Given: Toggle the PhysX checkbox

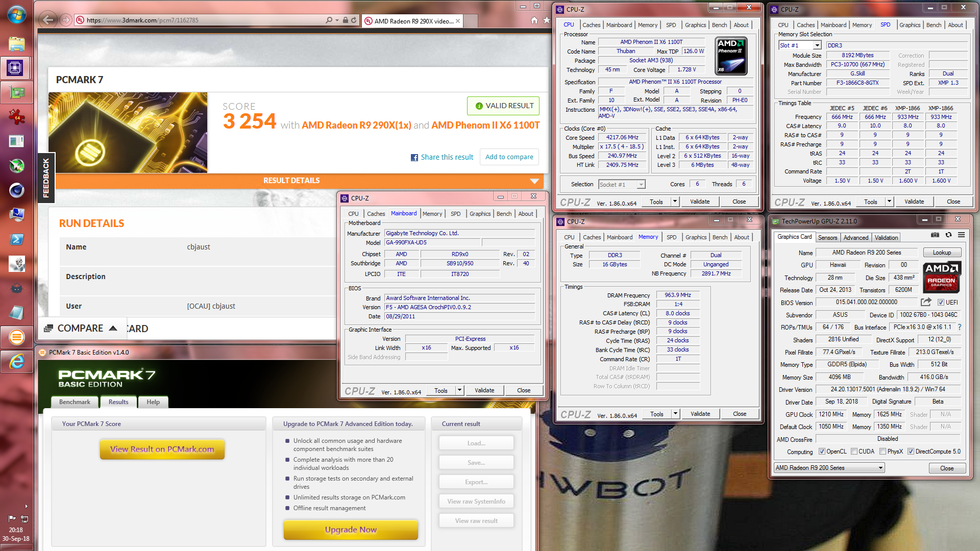Looking at the screenshot, I should click(883, 452).
